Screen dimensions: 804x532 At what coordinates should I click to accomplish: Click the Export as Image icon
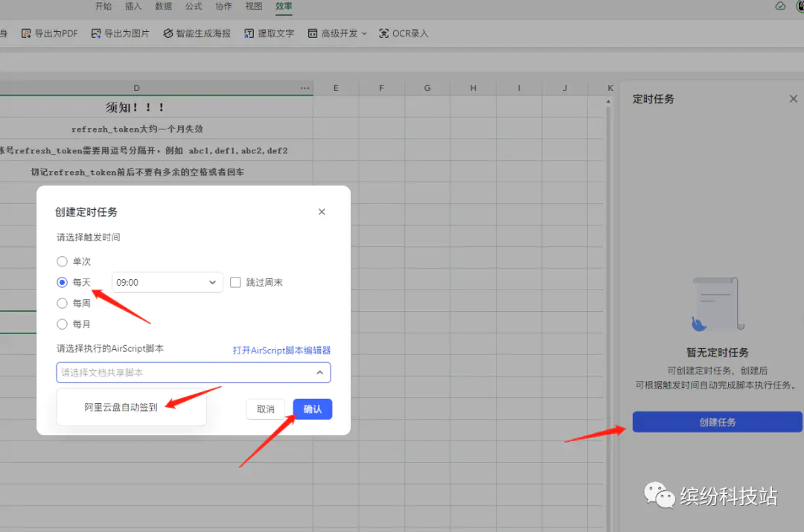95,33
